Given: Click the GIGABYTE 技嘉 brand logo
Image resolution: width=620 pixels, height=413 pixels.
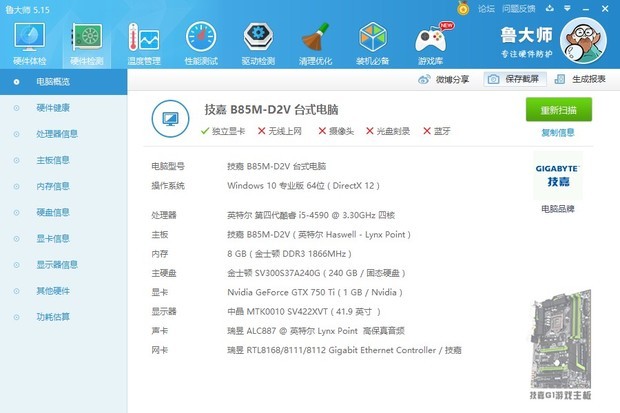Looking at the screenshot, I should 558,176.
